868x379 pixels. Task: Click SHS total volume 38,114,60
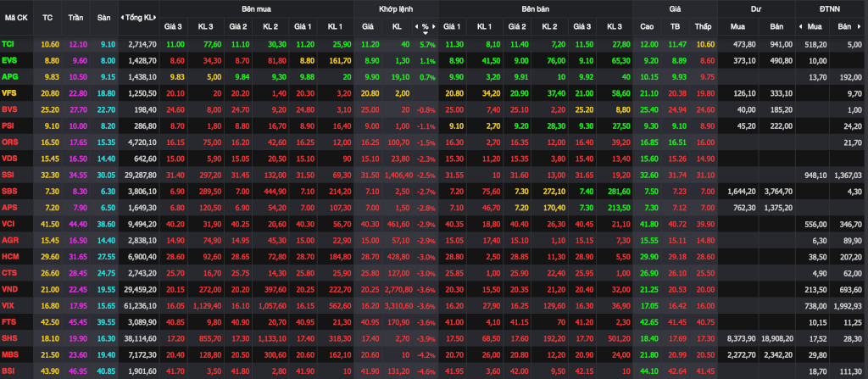coord(142,338)
